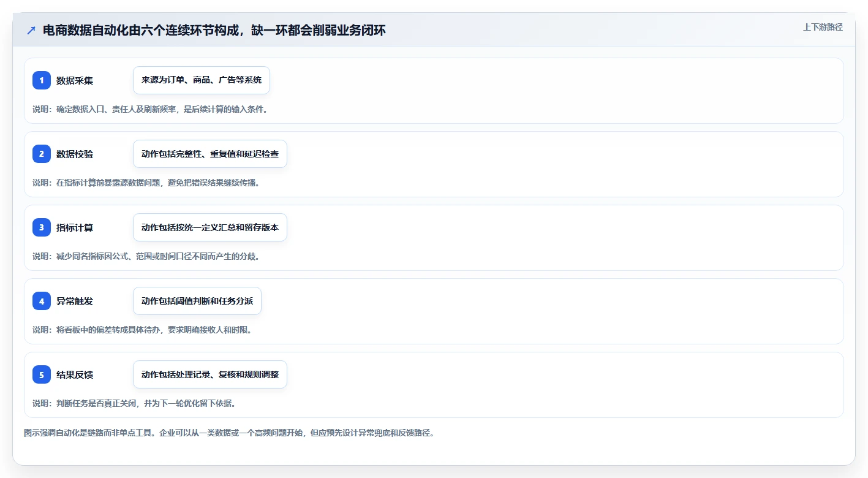868x478 pixels.
Task: Click the 动作包括阈值判断和任务分派 chip
Action: click(197, 301)
